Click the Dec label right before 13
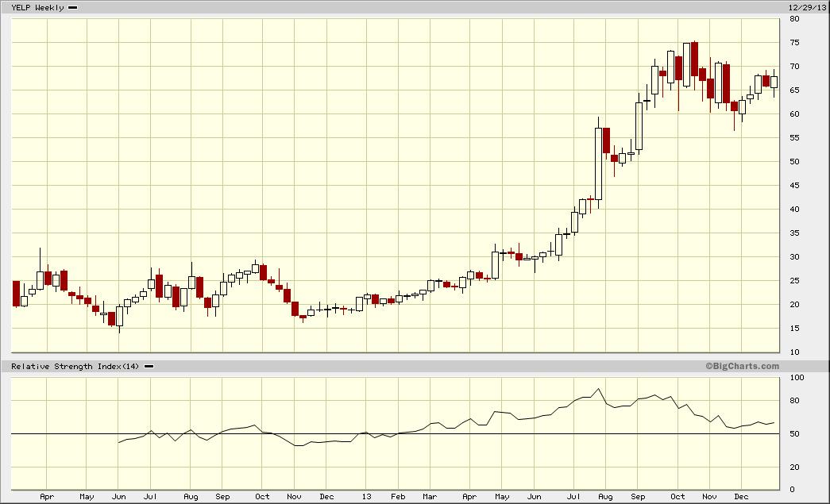This screenshot has width=830, height=504. 326,497
